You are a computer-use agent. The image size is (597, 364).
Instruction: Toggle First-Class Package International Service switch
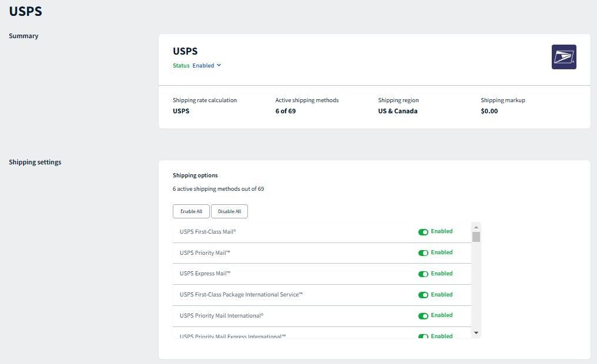pos(423,295)
